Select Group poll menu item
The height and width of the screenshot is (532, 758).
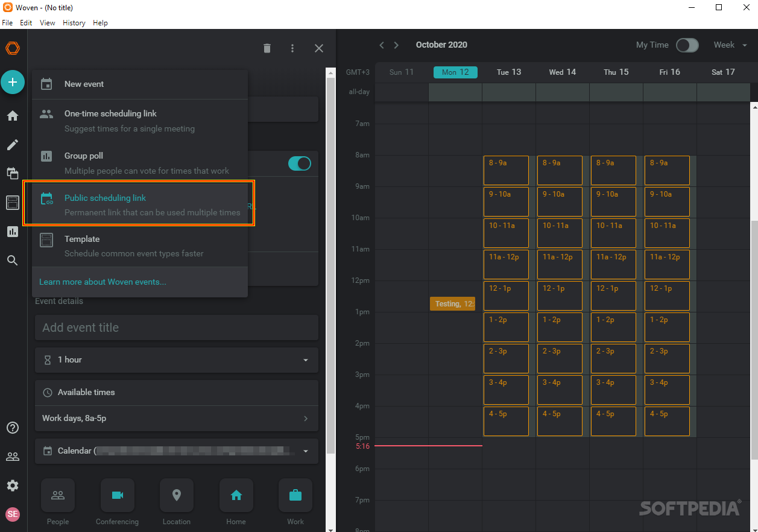(x=140, y=163)
